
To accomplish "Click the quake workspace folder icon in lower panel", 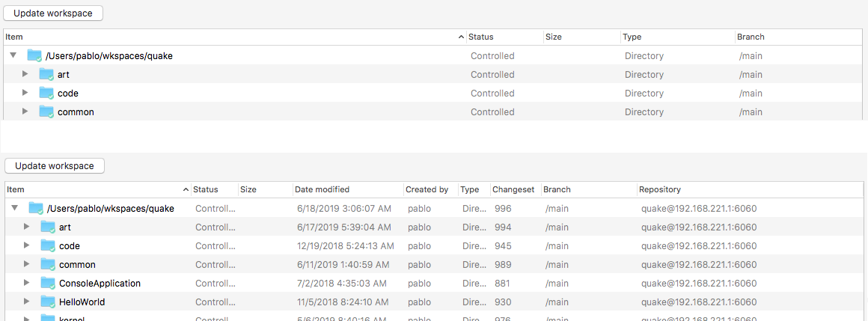I will (x=36, y=208).
